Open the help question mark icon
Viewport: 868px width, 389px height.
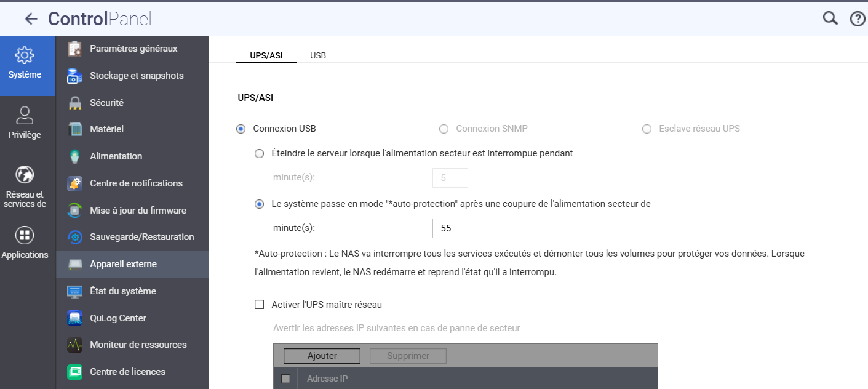858,19
